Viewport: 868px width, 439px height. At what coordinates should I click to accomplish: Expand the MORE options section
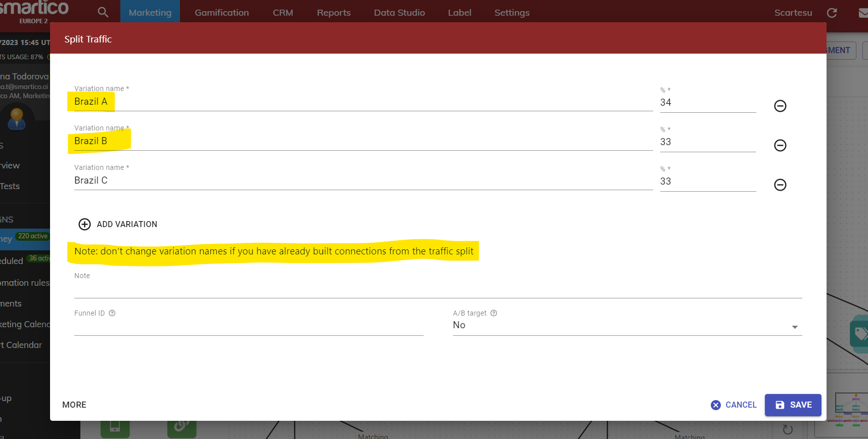click(74, 405)
